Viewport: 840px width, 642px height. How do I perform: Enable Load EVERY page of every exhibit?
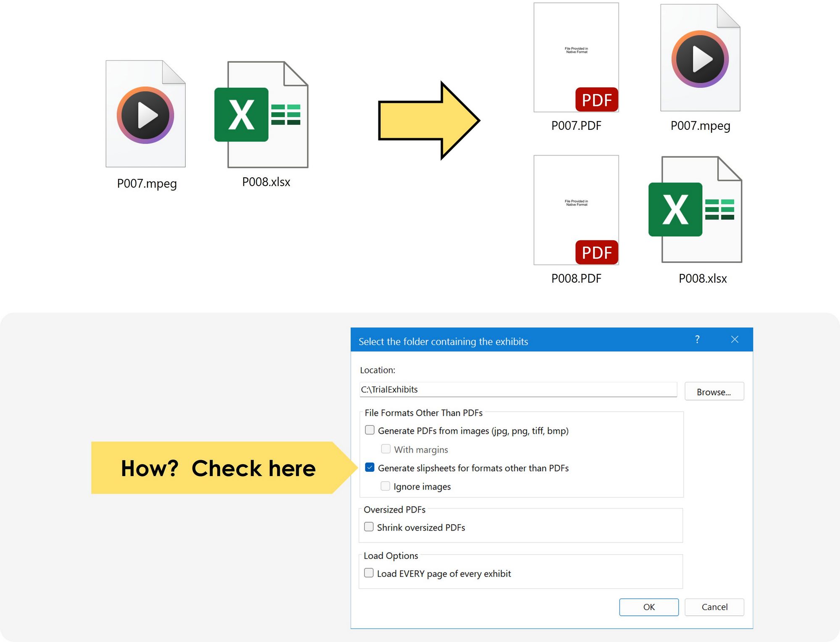pyautogui.click(x=368, y=573)
